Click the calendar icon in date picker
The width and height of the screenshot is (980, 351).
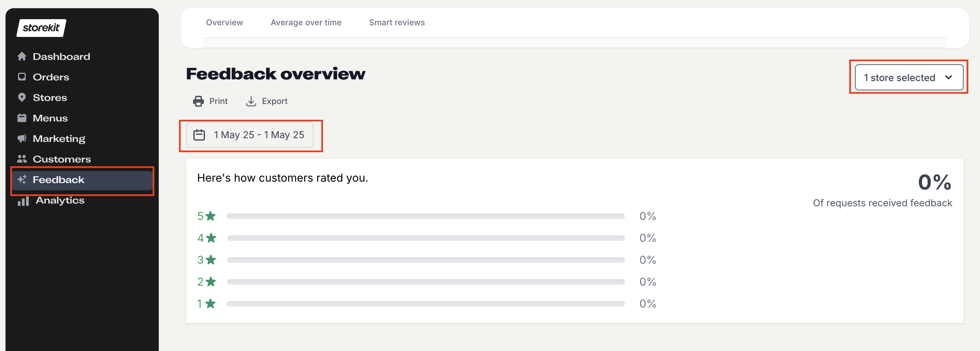pyautogui.click(x=199, y=135)
